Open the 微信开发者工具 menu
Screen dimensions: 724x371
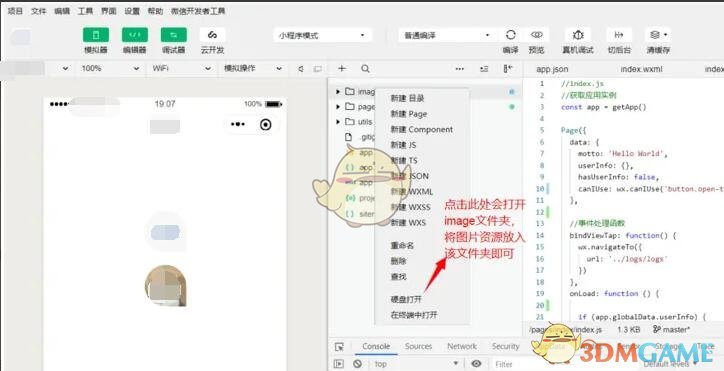pyautogui.click(x=198, y=11)
